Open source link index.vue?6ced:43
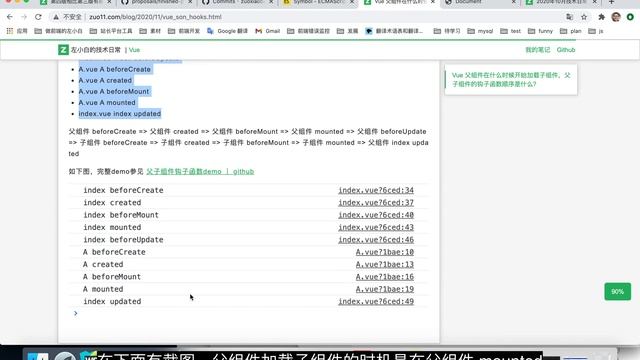Viewport: 640px width, 360px height. coord(376,227)
